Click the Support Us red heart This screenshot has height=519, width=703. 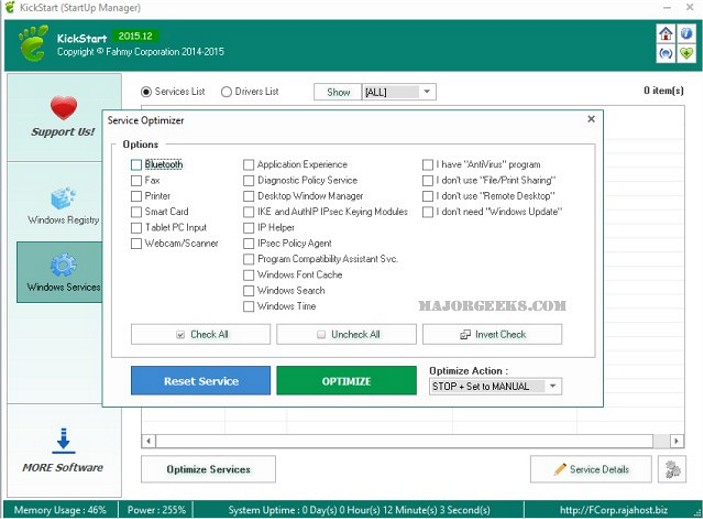click(x=63, y=108)
